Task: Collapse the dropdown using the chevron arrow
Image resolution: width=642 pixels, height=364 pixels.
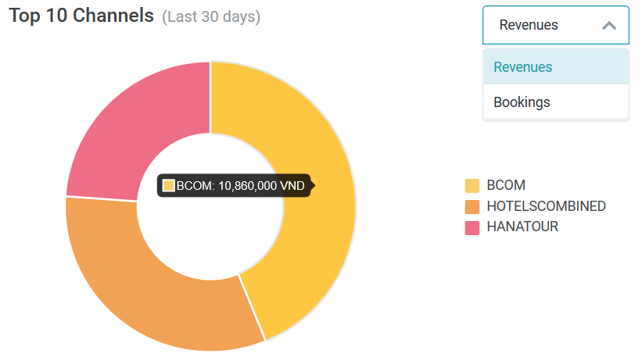Action: click(x=609, y=25)
